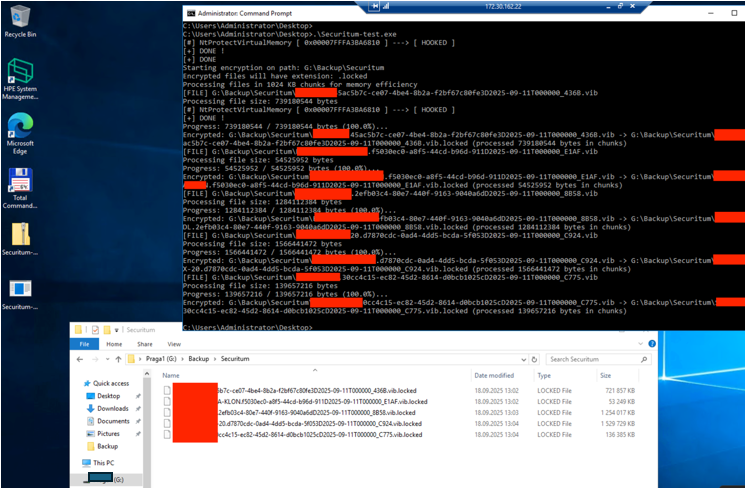Screen dimensions: 745x488
Task: Launch HPE System Management shortcut
Action: (20, 76)
